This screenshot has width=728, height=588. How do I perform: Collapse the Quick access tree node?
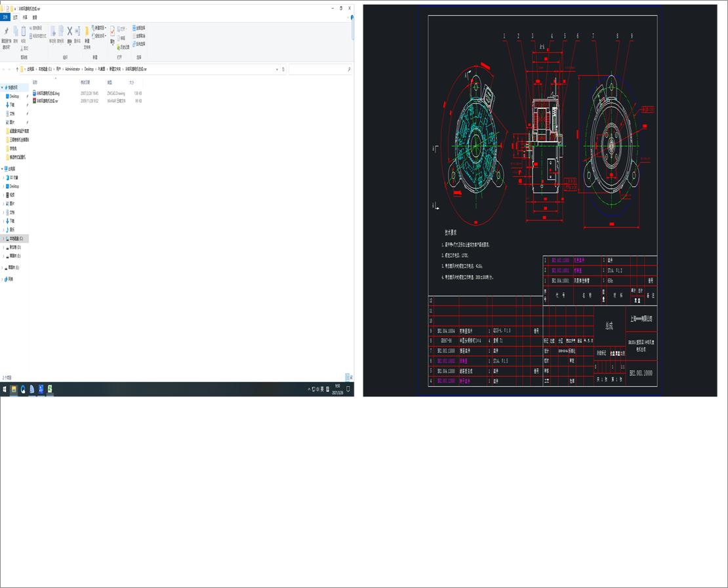pyautogui.click(x=3, y=87)
